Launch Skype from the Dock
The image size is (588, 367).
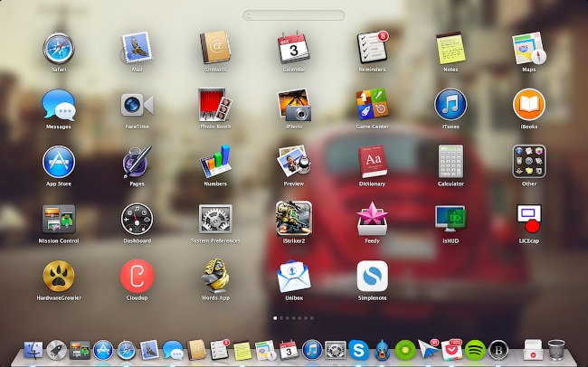pos(359,350)
